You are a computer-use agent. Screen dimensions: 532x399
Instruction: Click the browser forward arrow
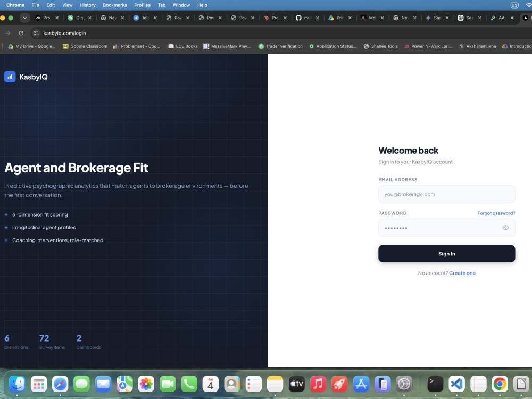pos(8,33)
